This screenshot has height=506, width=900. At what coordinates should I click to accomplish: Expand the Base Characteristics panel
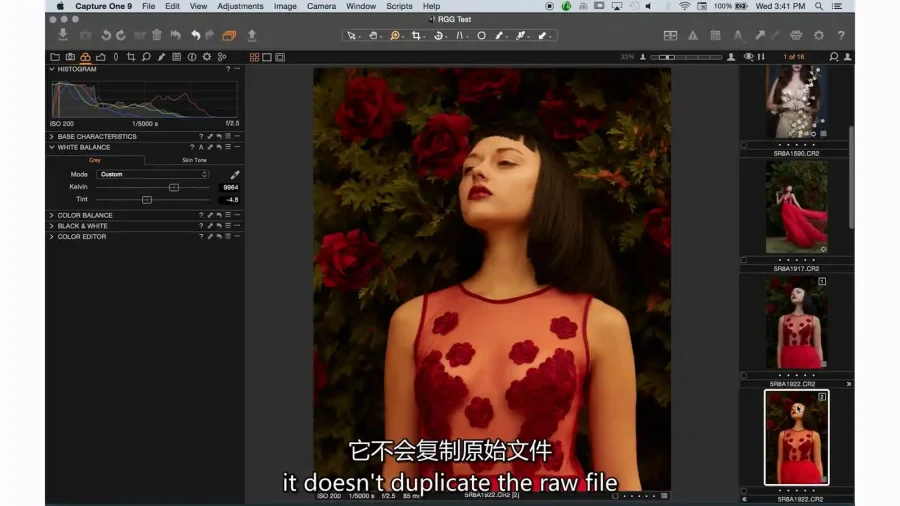point(52,137)
